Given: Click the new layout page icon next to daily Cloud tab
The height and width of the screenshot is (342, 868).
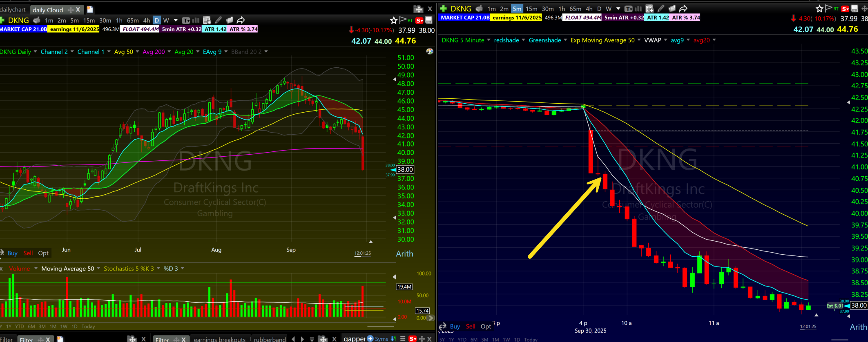Looking at the screenshot, I should [x=90, y=9].
